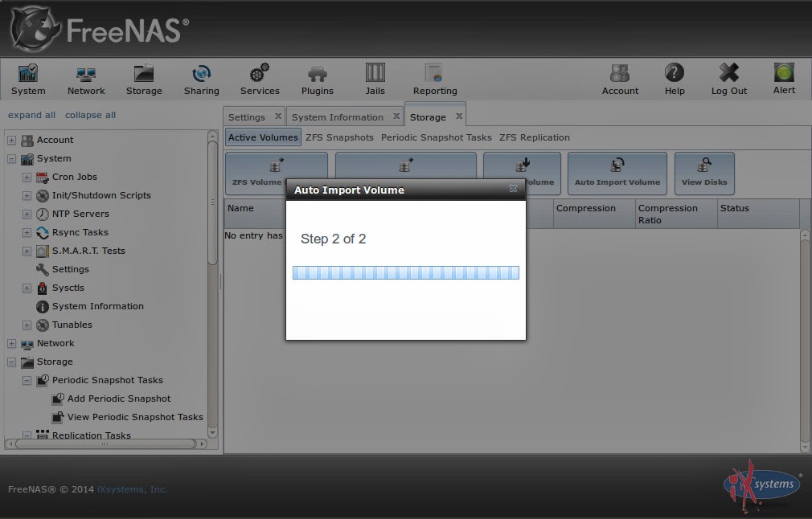Click the ZFS Volume Manager button
Image resolution: width=812 pixels, height=519 pixels.
(256, 174)
